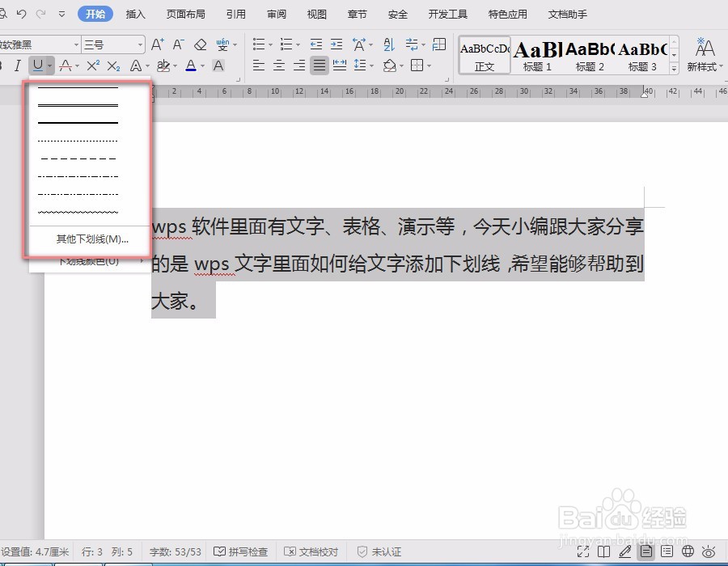Click the increase indent icon
The height and width of the screenshot is (566, 728).
point(336,44)
